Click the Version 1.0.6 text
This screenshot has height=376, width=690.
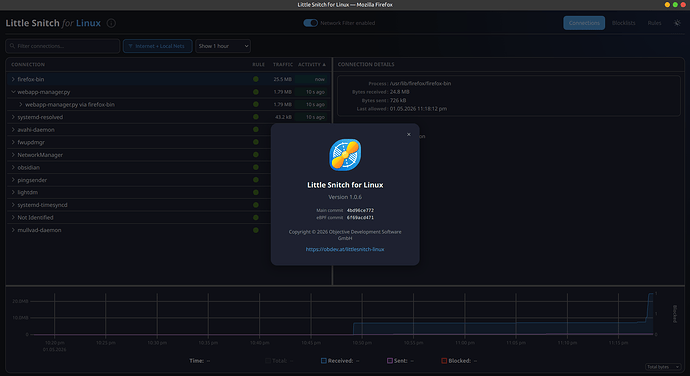click(x=345, y=197)
